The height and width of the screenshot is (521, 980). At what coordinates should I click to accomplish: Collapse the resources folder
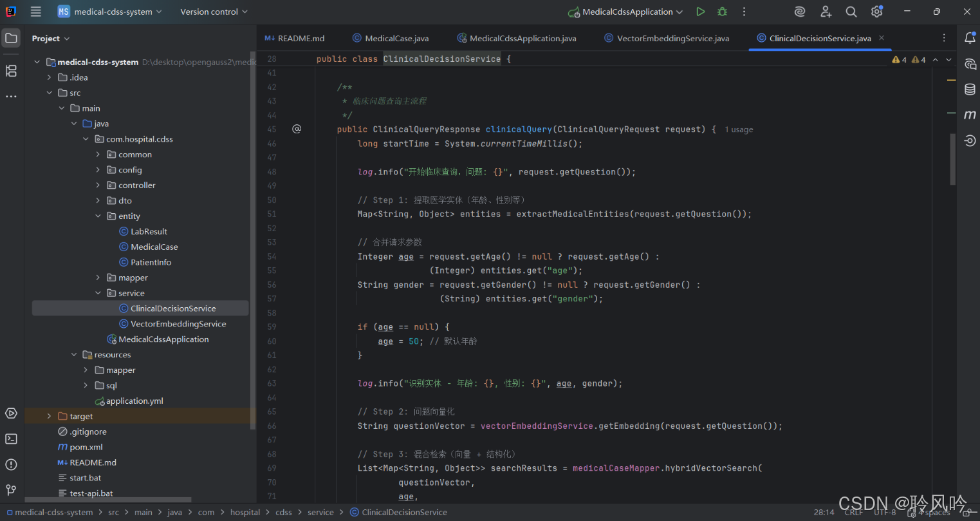[x=74, y=355]
